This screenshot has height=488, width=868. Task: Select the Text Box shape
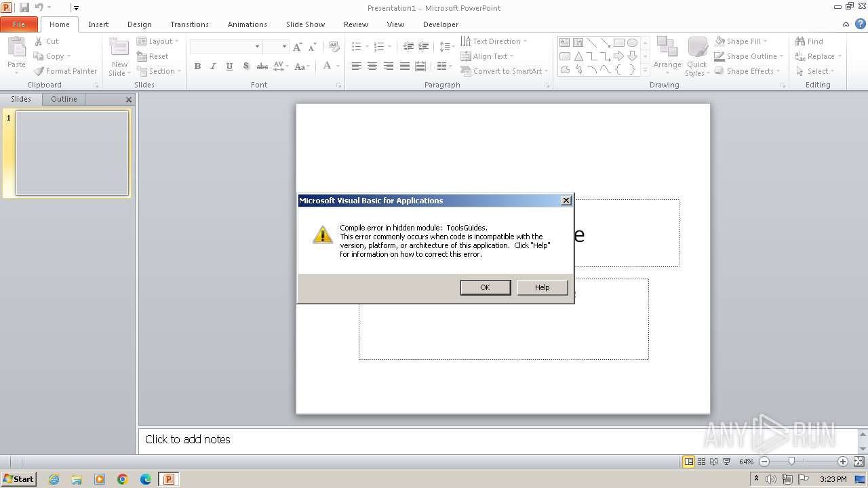click(x=564, y=42)
